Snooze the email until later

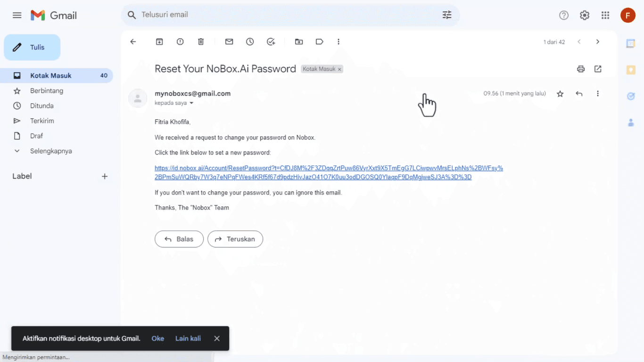(x=250, y=41)
